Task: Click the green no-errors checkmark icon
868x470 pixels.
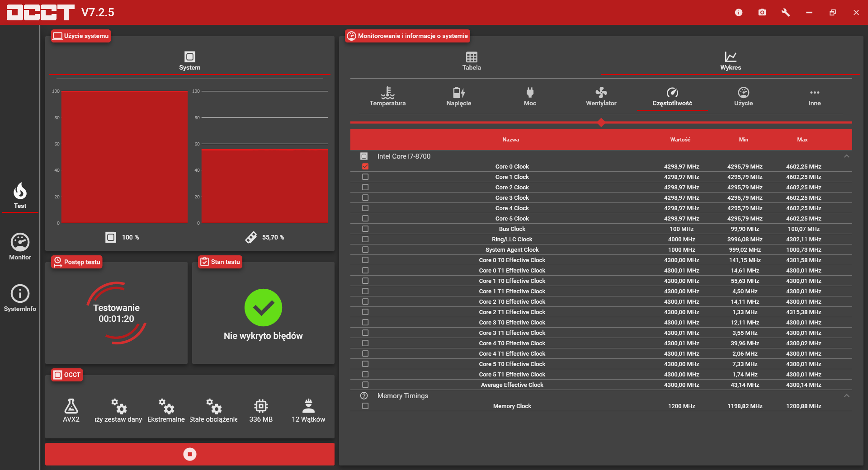Action: (263, 307)
